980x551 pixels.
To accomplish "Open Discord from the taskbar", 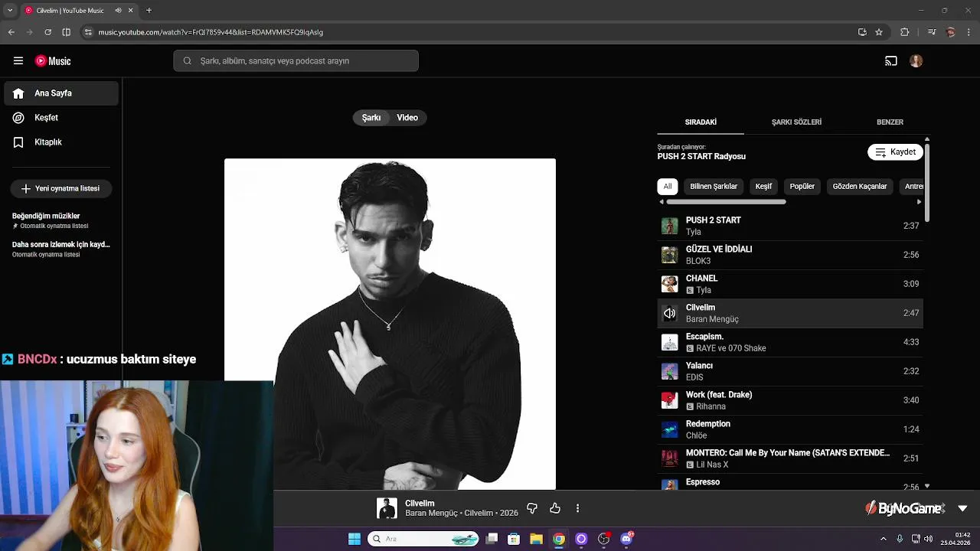I will (626, 539).
